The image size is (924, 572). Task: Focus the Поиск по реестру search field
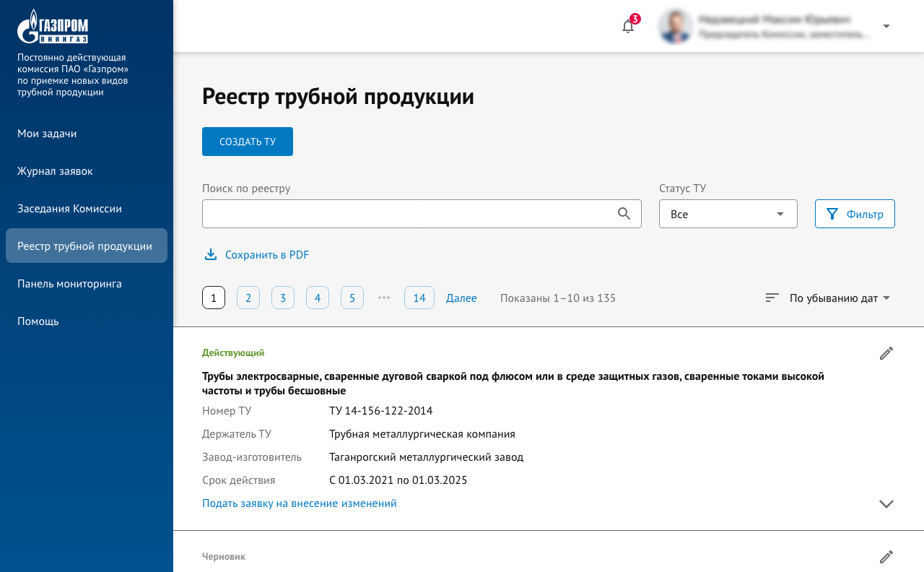(404, 214)
